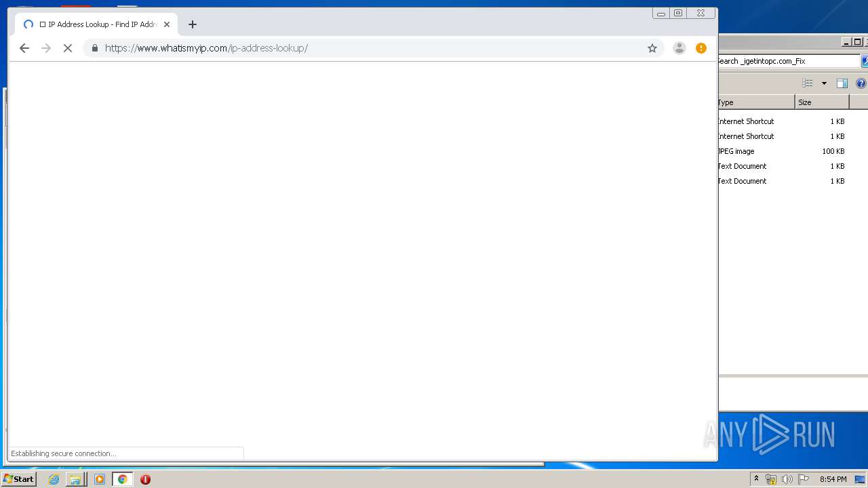Minimize the Chrome window

click(660, 13)
